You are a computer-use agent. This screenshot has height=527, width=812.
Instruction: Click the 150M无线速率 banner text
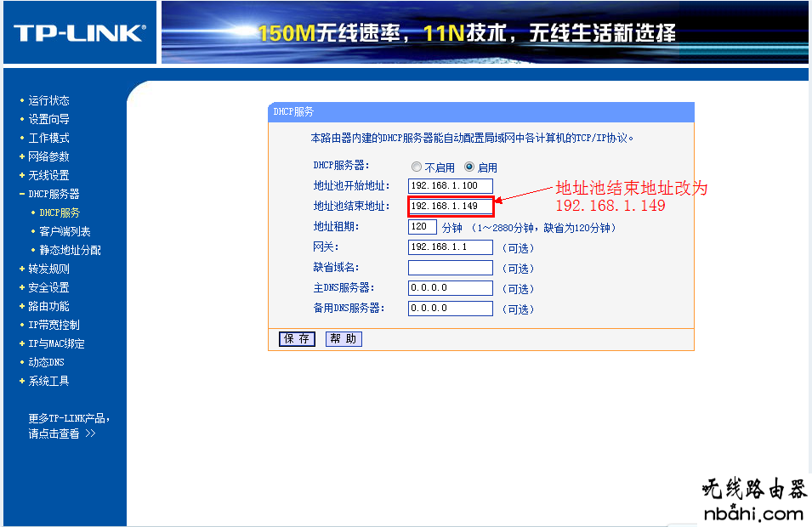pos(467,33)
